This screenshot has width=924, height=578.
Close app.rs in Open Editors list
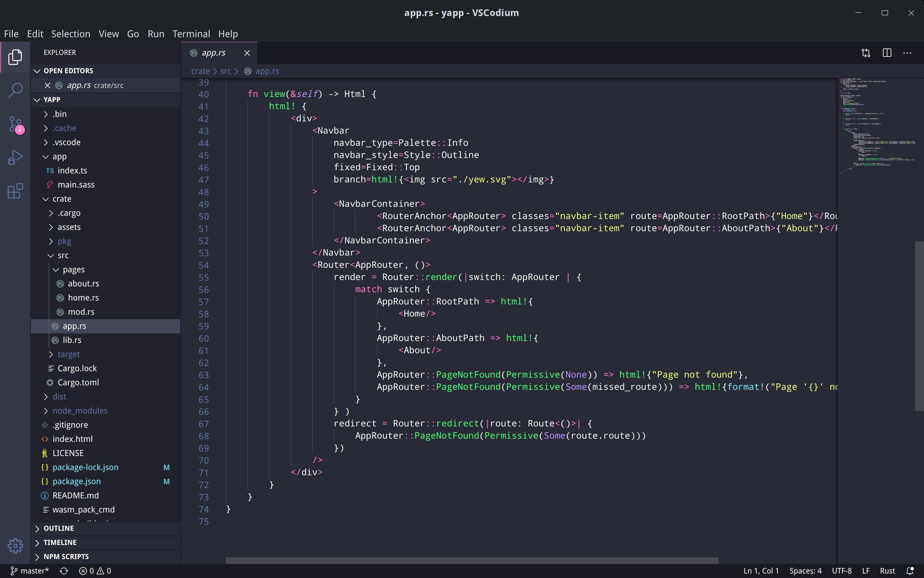47,85
